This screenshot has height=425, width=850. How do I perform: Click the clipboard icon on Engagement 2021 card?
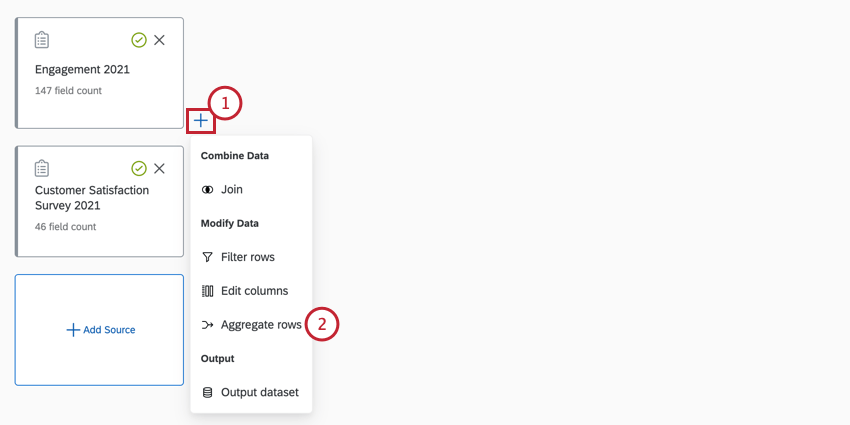pyautogui.click(x=42, y=40)
